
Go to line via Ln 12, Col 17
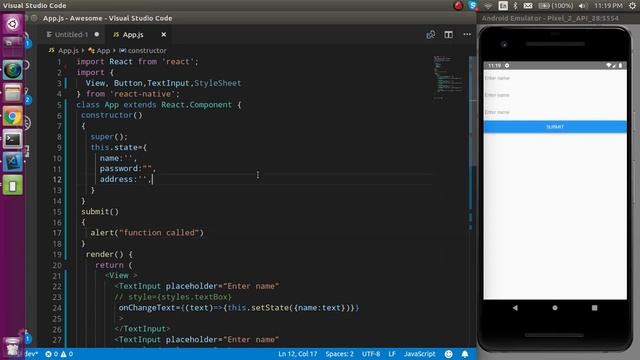click(x=298, y=354)
